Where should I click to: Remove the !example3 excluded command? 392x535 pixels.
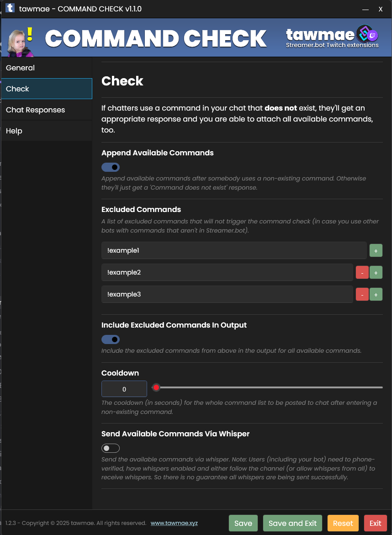(x=362, y=294)
